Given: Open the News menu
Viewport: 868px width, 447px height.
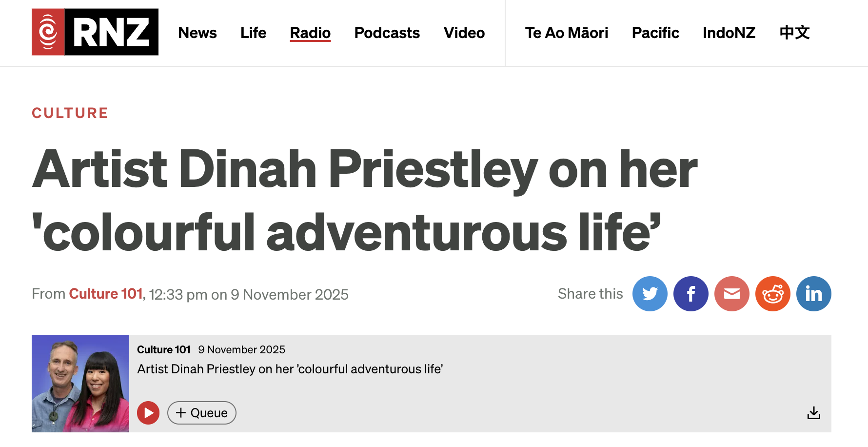Looking at the screenshot, I should [x=197, y=33].
